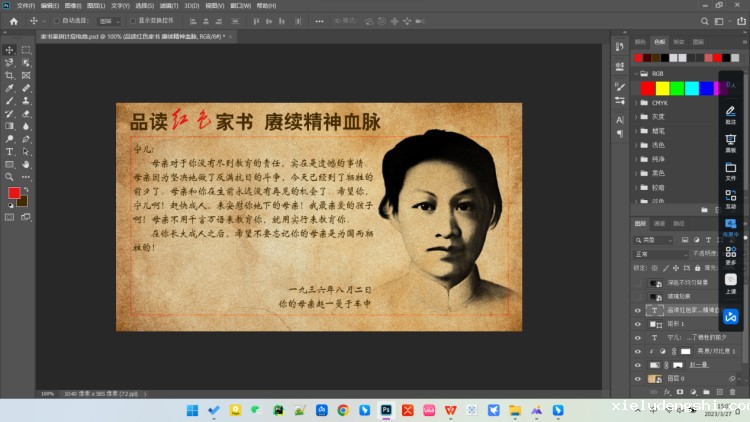Enable the auto-select checkbox
This screenshot has height=422, width=750.
point(57,20)
